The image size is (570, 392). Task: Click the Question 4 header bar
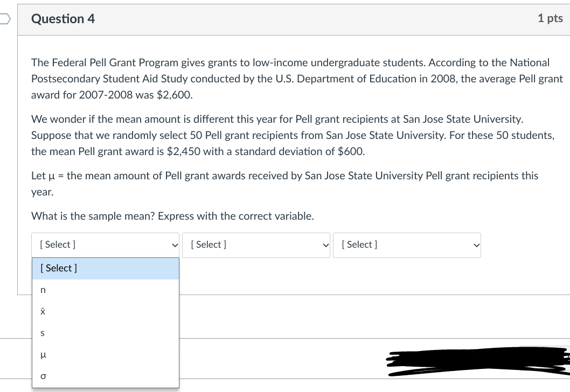[x=294, y=18]
